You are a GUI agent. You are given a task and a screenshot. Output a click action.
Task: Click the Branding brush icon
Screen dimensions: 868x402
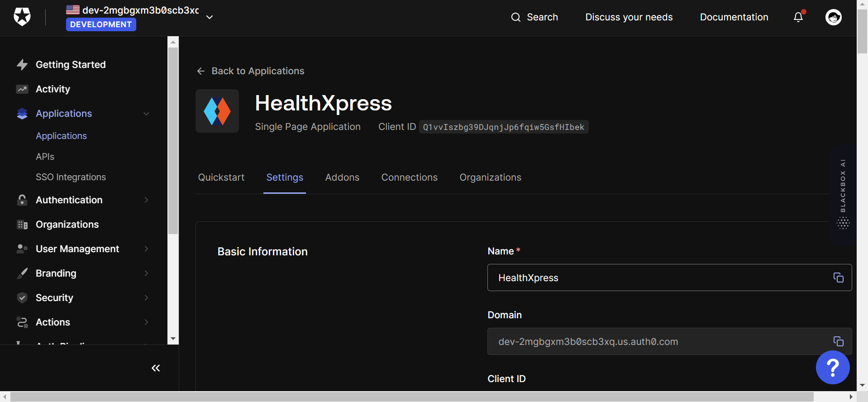point(22,273)
